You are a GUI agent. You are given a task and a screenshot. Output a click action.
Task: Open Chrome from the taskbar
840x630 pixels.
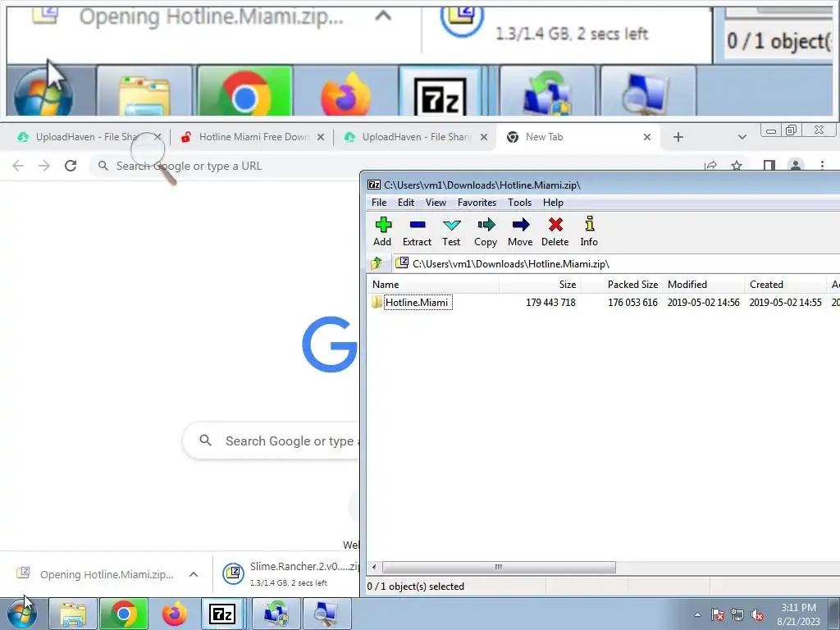click(124, 614)
